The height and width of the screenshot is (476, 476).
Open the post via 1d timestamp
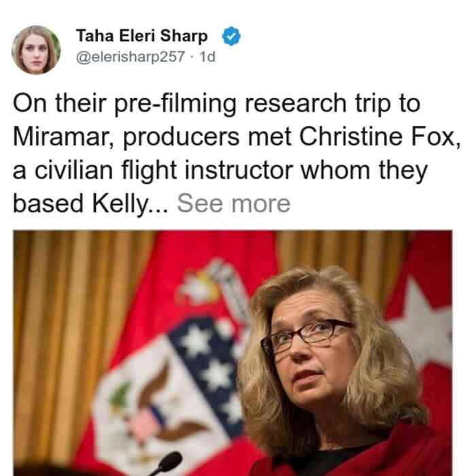pyautogui.click(x=207, y=56)
